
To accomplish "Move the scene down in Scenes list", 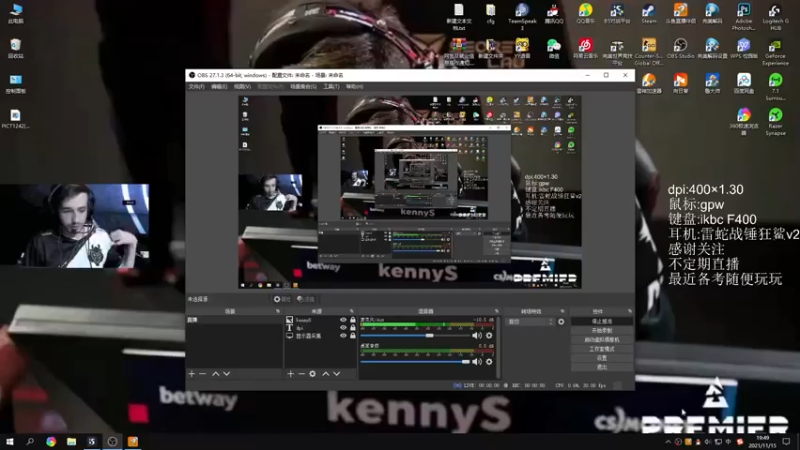I will point(227,374).
